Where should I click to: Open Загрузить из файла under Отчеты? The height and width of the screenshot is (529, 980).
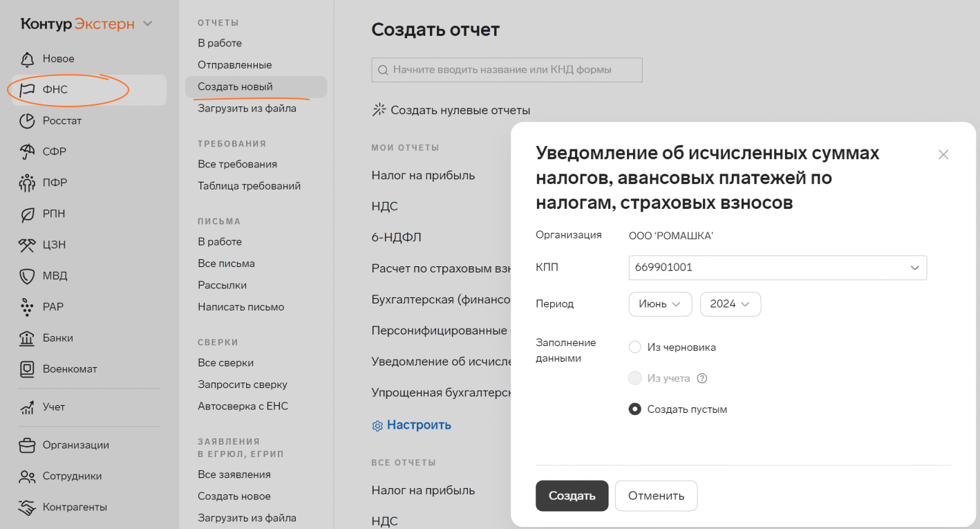tap(247, 109)
